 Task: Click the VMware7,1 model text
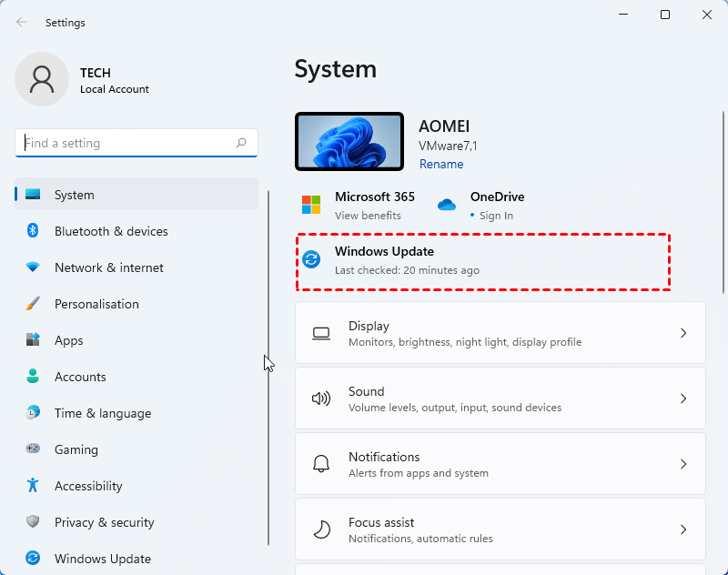click(x=448, y=146)
